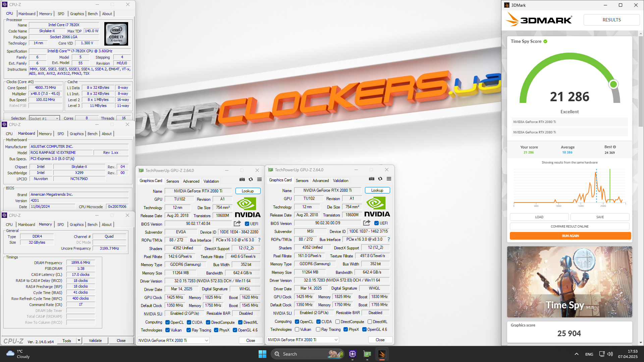The image size is (644, 362).
Task: Click Validate button in CPU-Z
Action: pos(95,341)
